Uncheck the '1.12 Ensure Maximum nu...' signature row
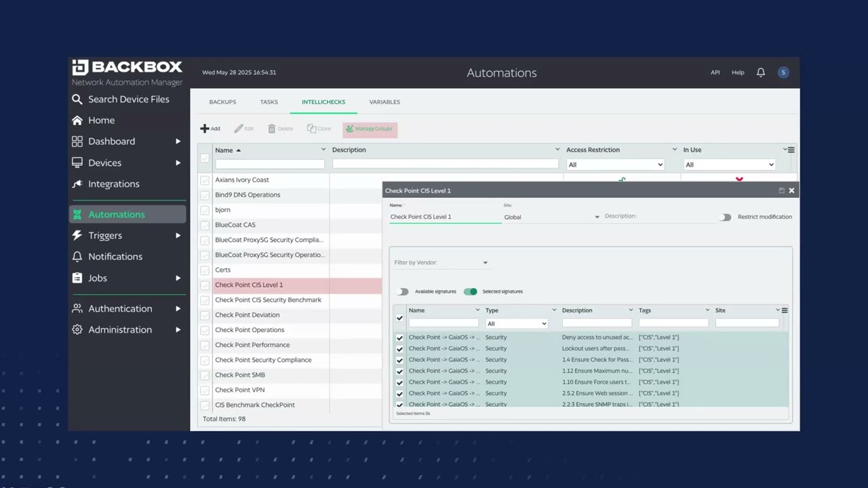The image size is (868, 488). pos(399,371)
